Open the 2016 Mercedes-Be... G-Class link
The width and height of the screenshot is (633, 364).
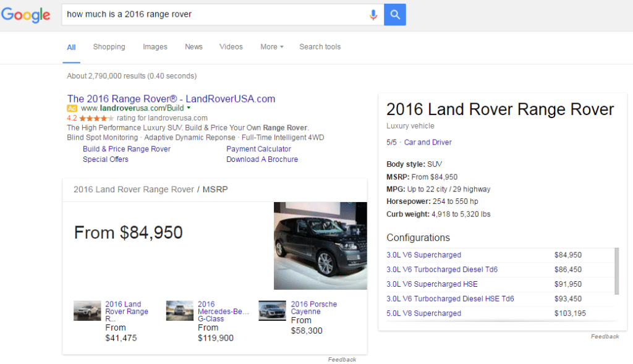click(223, 311)
